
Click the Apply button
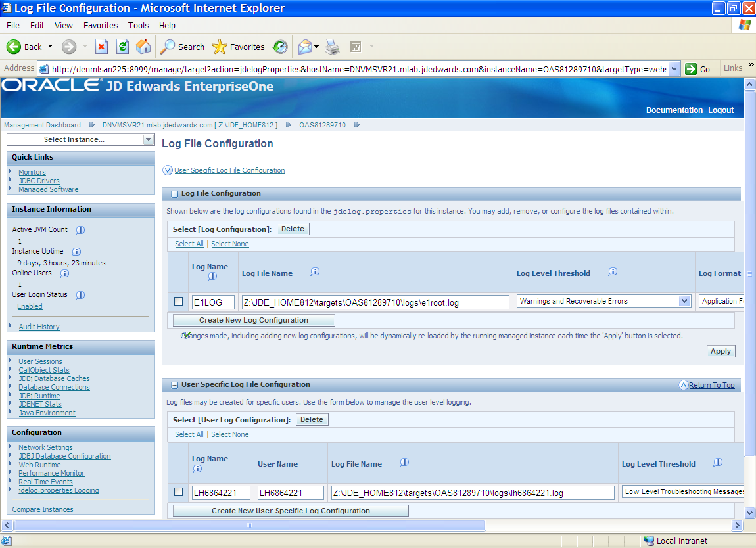[x=721, y=352]
